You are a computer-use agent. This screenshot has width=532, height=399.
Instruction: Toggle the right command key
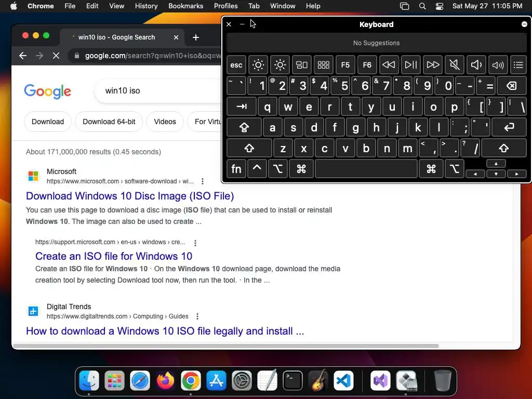click(431, 169)
